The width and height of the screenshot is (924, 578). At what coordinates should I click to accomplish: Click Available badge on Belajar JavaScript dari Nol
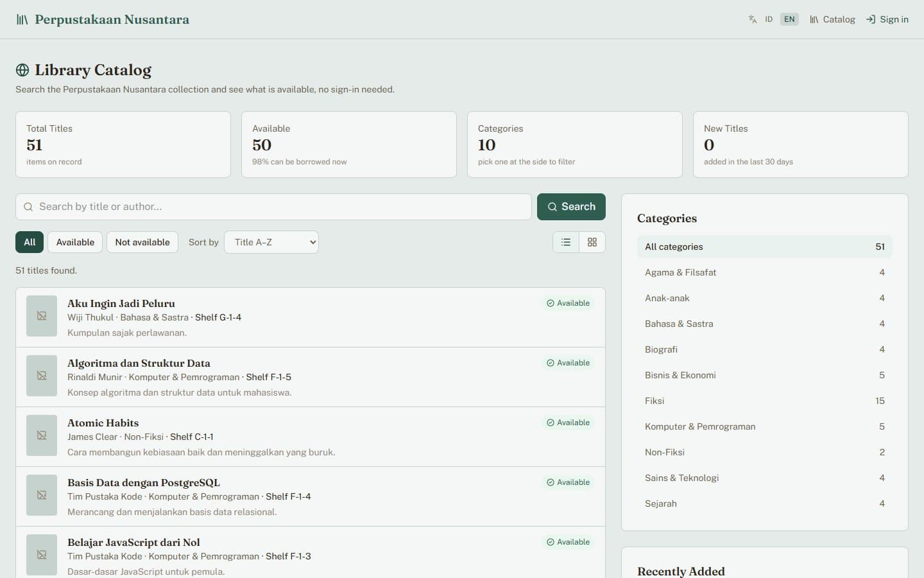[568, 542]
